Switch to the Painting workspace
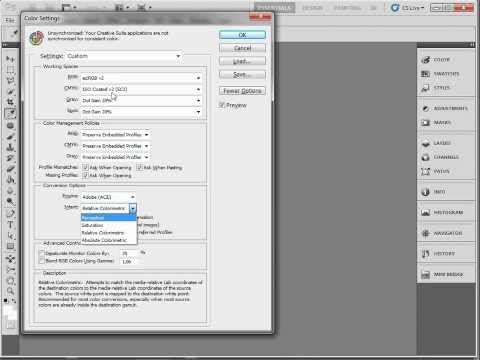 tap(347, 8)
